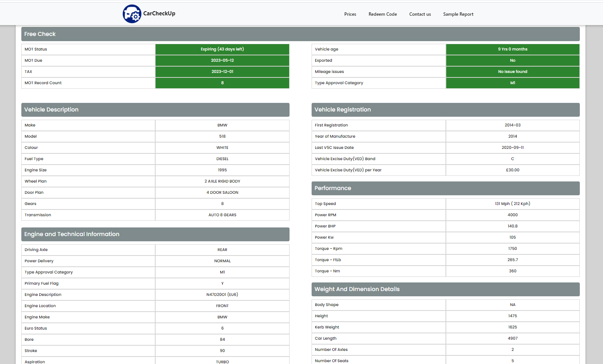The width and height of the screenshot is (603, 364).
Task: Click the MOT Due date 2023-05-12
Action: [x=222, y=61]
